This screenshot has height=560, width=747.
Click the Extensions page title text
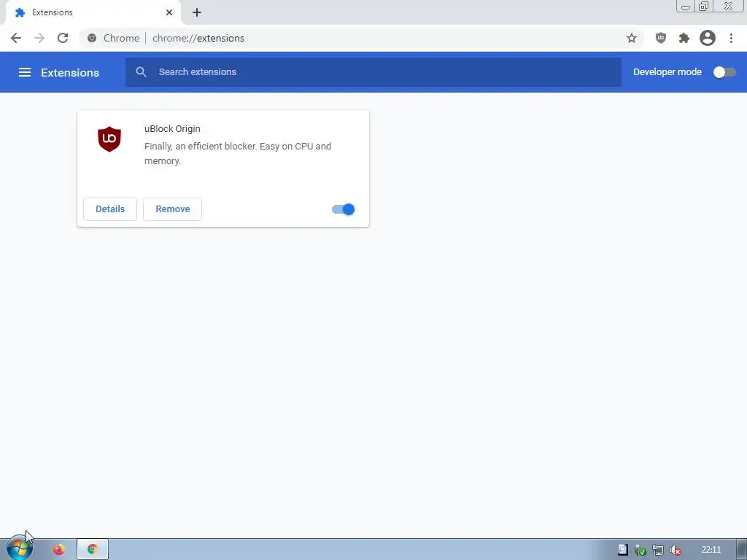70,72
